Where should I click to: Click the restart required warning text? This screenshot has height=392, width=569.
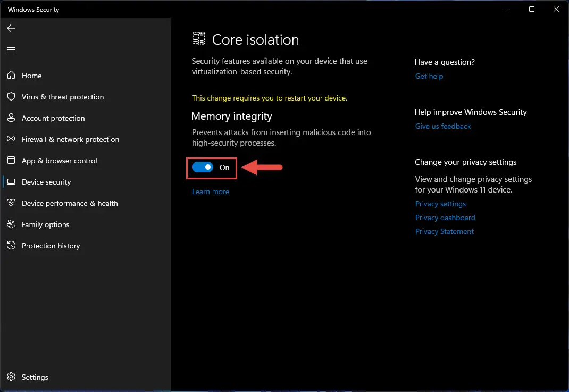point(269,98)
